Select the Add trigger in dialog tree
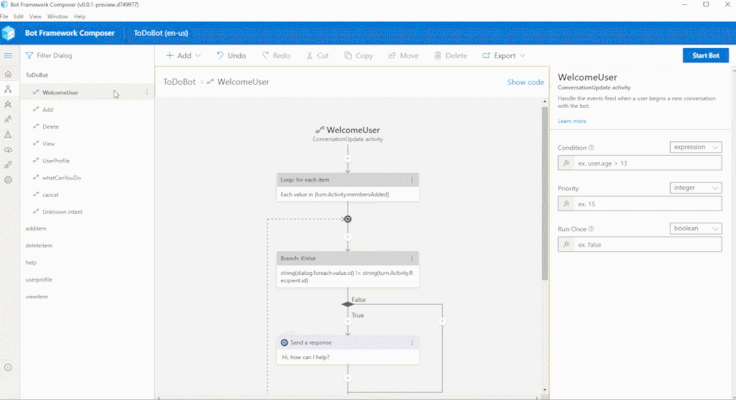Image resolution: width=736 pixels, height=400 pixels. point(47,109)
